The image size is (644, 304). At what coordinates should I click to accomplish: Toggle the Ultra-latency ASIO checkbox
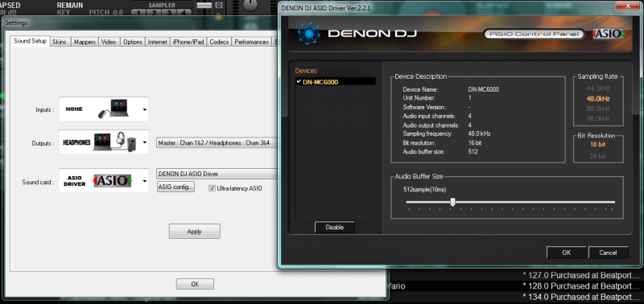(212, 188)
